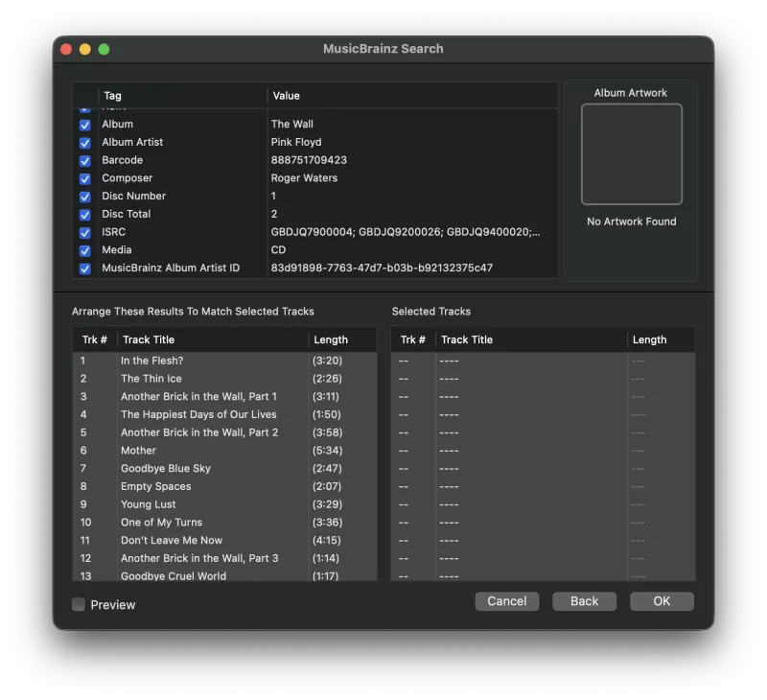This screenshot has width=767, height=700.
Task: Select track 'Don't Leave Me Now'
Action: [225, 541]
